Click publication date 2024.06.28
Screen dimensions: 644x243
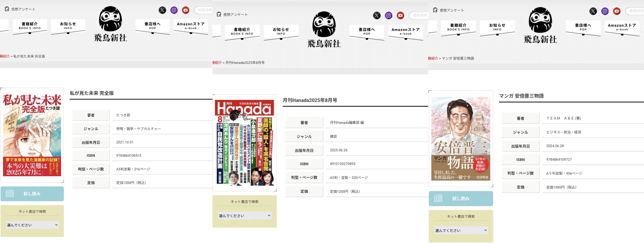point(555,146)
